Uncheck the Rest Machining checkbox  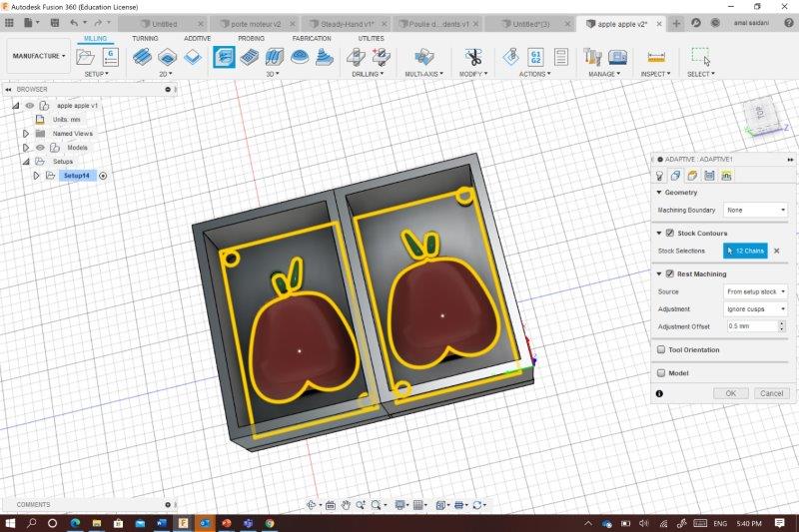[x=670, y=273]
